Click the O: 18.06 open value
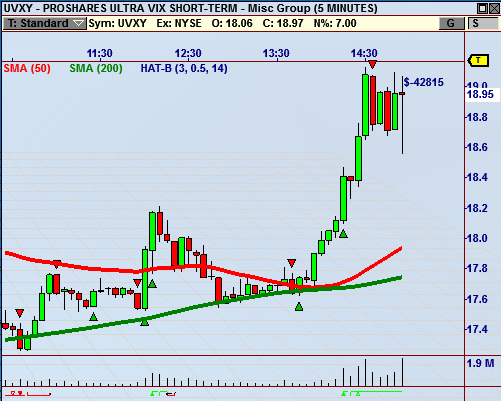 click(x=232, y=23)
